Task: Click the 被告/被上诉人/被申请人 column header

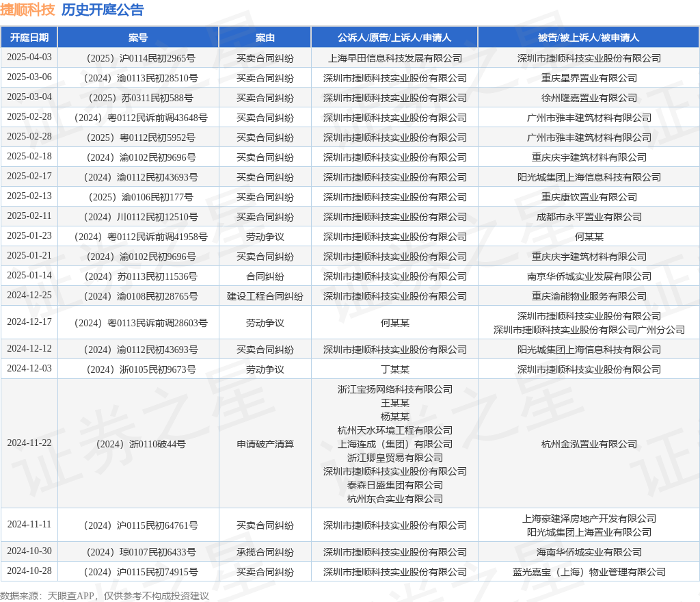Action: coord(589,38)
